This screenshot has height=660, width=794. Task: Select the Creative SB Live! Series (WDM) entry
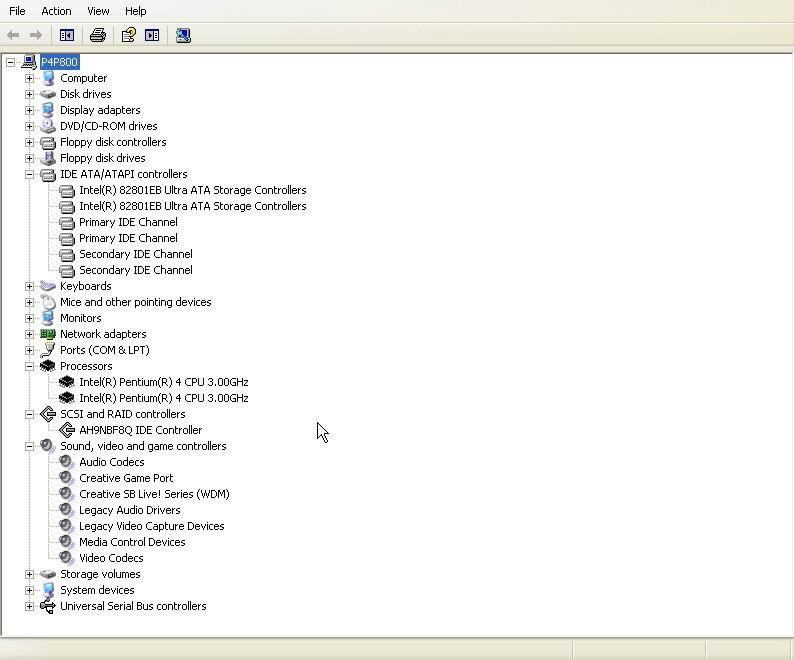[154, 494]
